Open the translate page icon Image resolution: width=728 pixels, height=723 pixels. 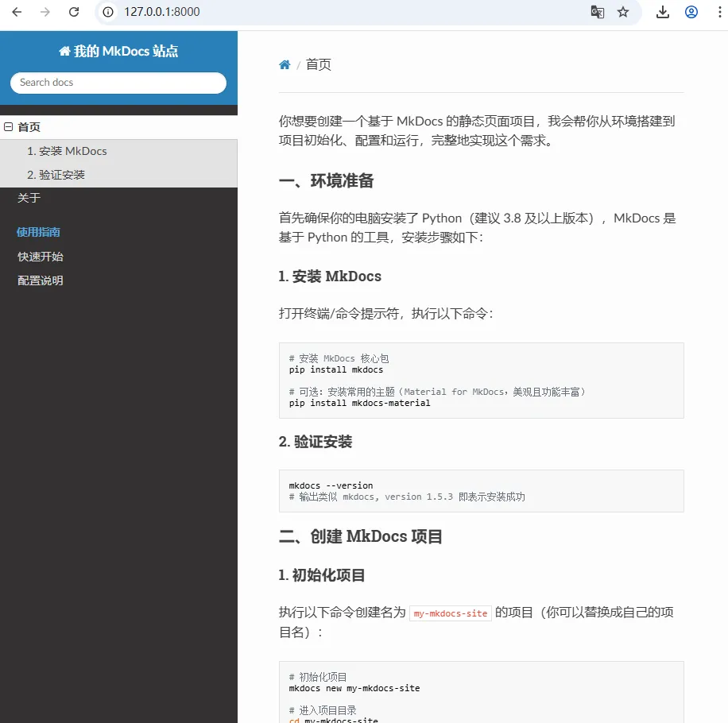[597, 12]
